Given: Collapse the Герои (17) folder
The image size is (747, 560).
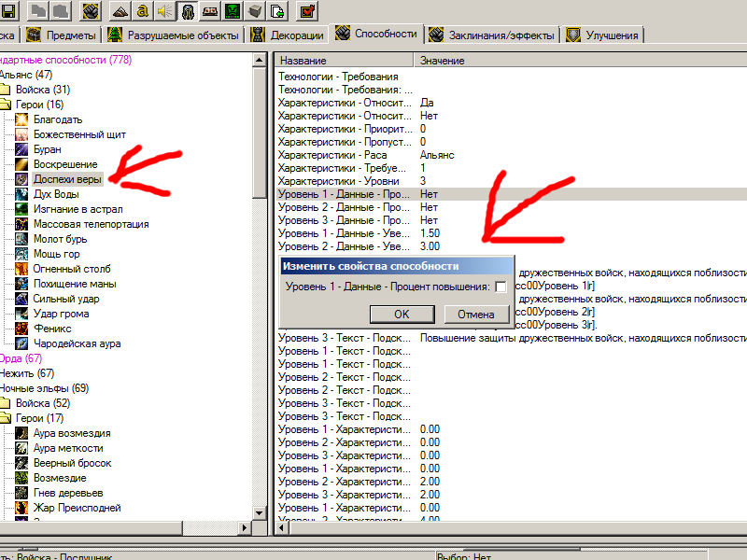Looking at the screenshot, I should (5, 418).
